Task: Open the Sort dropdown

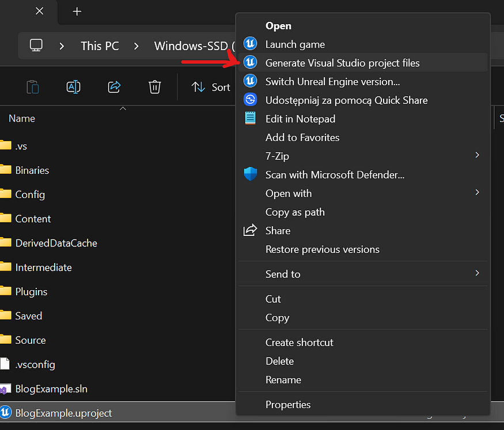Action: click(211, 87)
